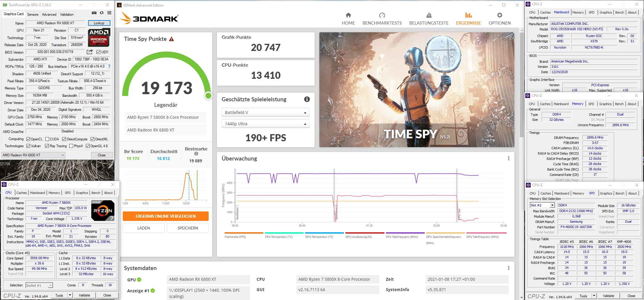This screenshot has width=644, height=300.
Task: Open BELASTUNGSTESTE via the bar chart icon
Action: click(x=429, y=15)
